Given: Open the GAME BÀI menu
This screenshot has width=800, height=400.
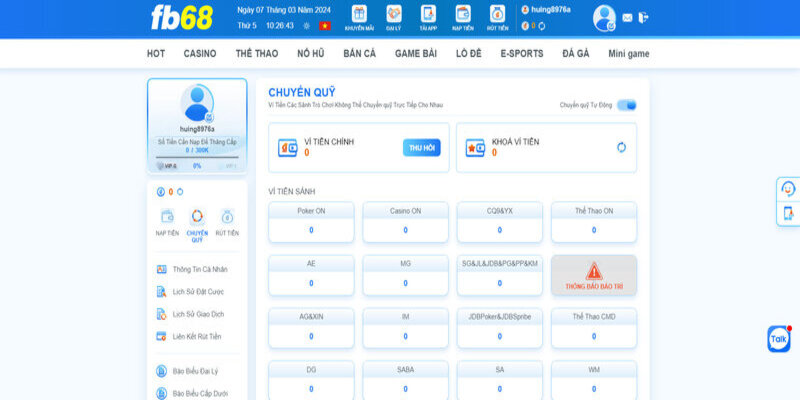Looking at the screenshot, I should (x=416, y=54).
